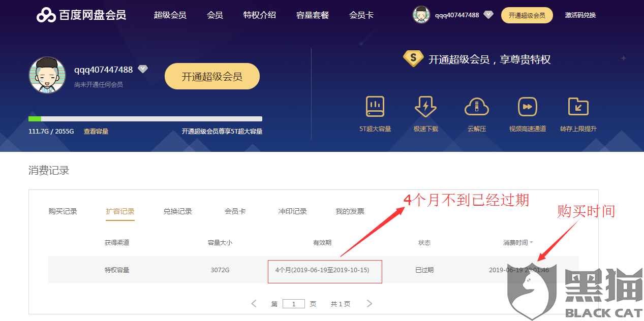Click the page number input field
Screen dimensions: 644x321
click(x=294, y=304)
